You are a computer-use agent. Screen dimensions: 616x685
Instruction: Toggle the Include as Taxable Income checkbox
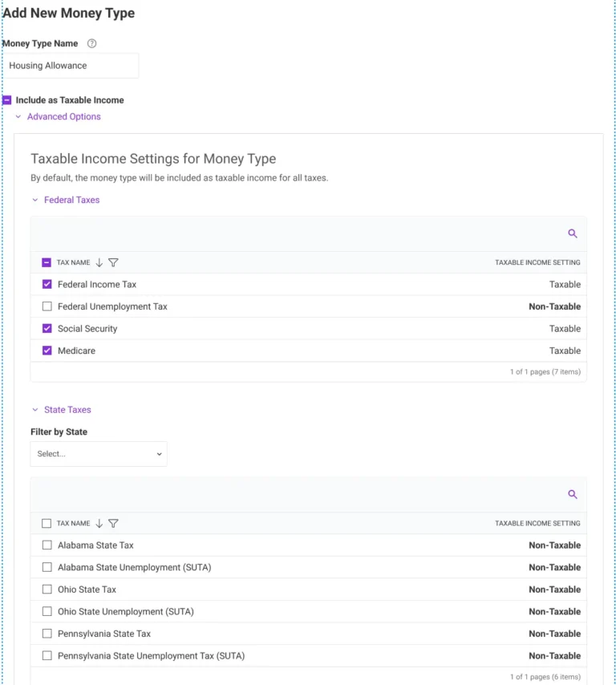pyautogui.click(x=6, y=99)
